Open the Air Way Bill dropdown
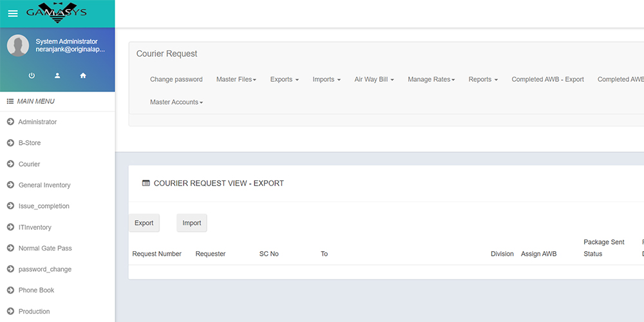Image resolution: width=644 pixels, height=322 pixels. click(374, 80)
